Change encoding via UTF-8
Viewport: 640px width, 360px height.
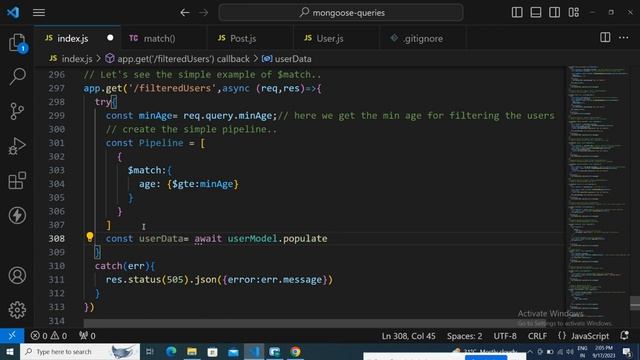click(x=505, y=336)
